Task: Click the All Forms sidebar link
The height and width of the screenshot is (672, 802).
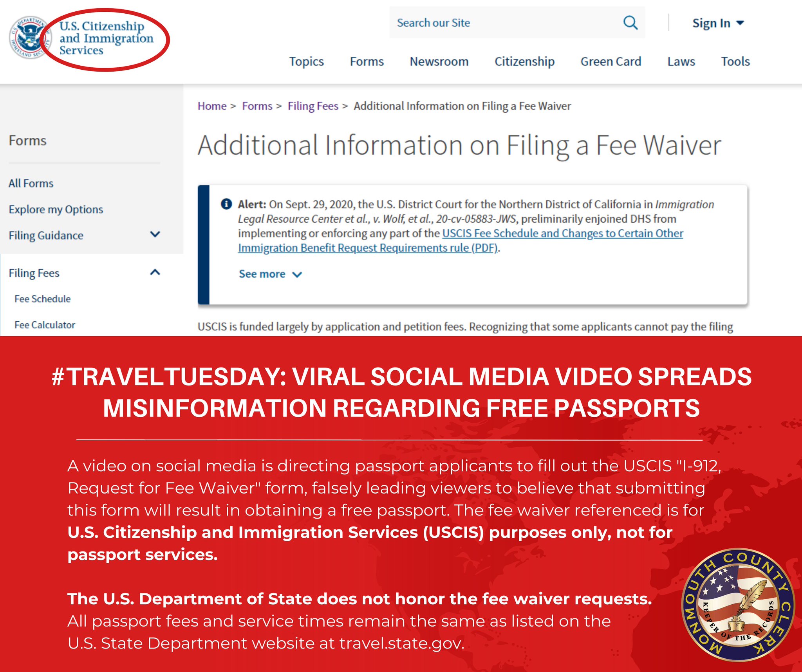Action: pos(31,182)
